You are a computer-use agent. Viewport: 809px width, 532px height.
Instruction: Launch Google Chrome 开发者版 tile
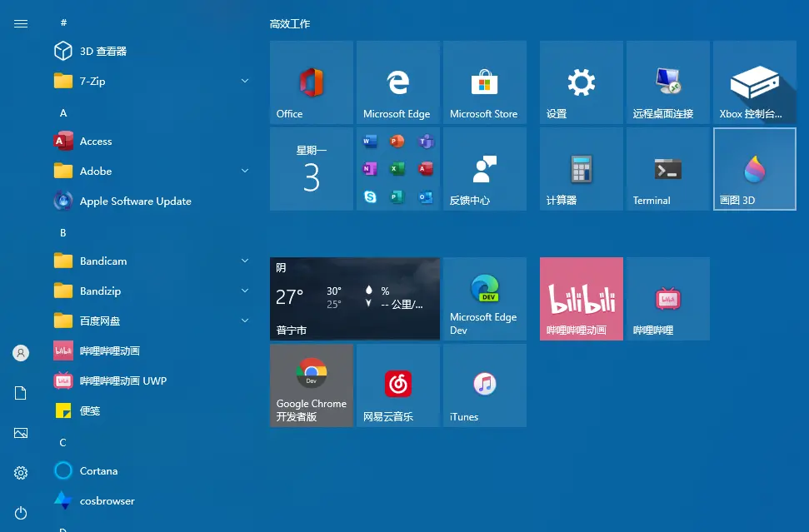pyautogui.click(x=311, y=385)
